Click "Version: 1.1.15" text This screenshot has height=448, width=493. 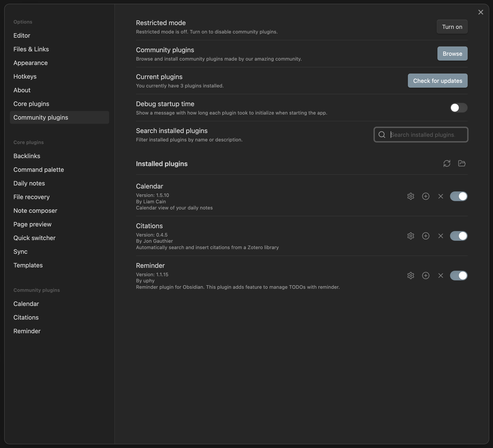coord(152,275)
